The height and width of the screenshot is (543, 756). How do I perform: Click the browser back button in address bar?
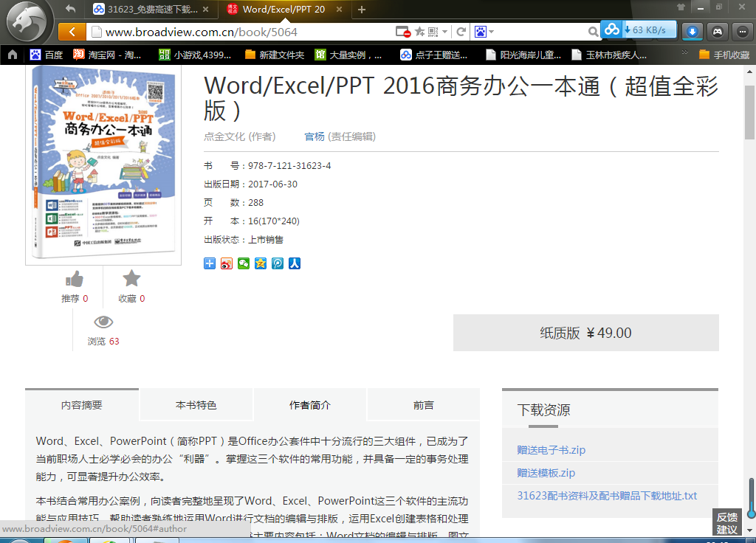pos(72,32)
